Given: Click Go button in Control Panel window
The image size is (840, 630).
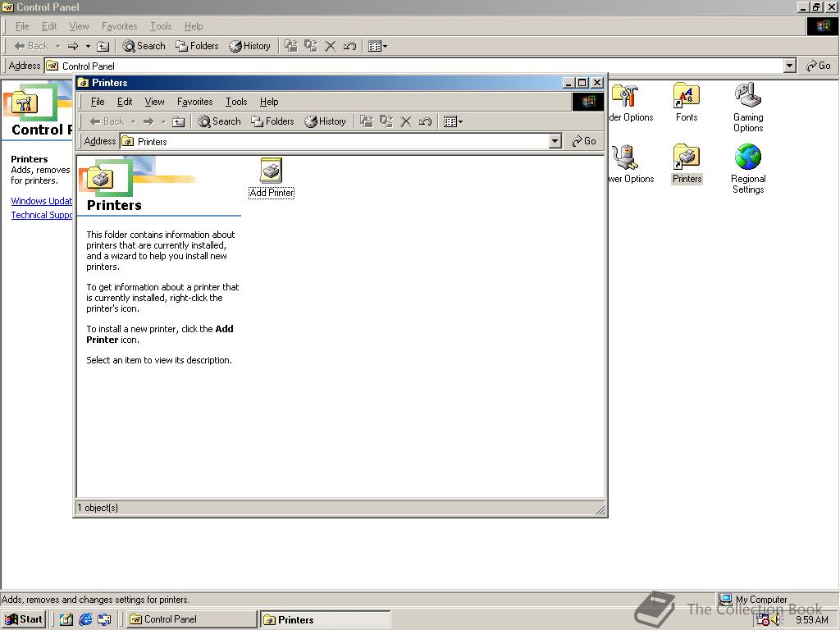Looking at the screenshot, I should click(819, 66).
